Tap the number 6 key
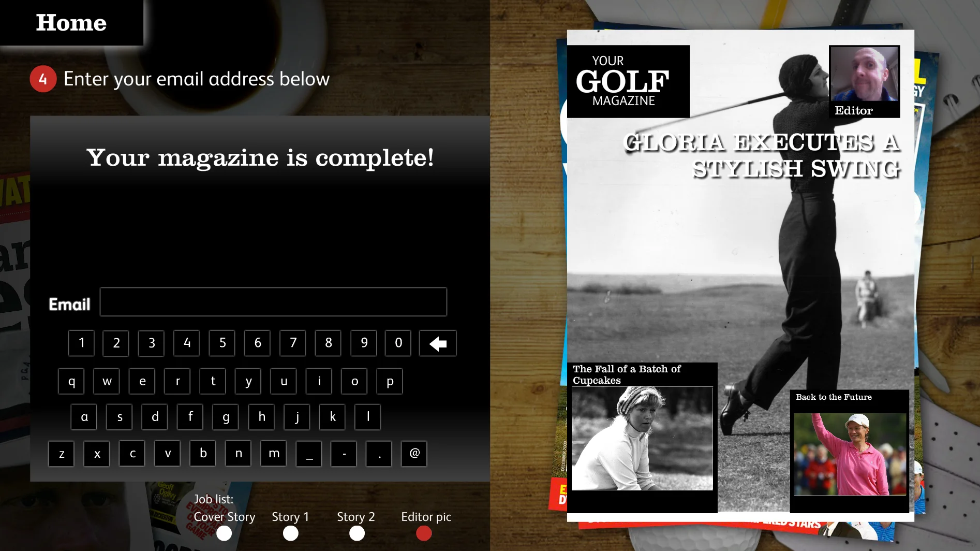980x551 pixels. point(257,343)
